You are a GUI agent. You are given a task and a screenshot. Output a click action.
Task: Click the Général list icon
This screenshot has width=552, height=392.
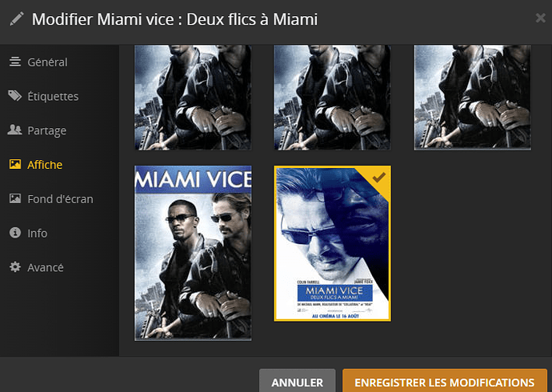[14, 62]
